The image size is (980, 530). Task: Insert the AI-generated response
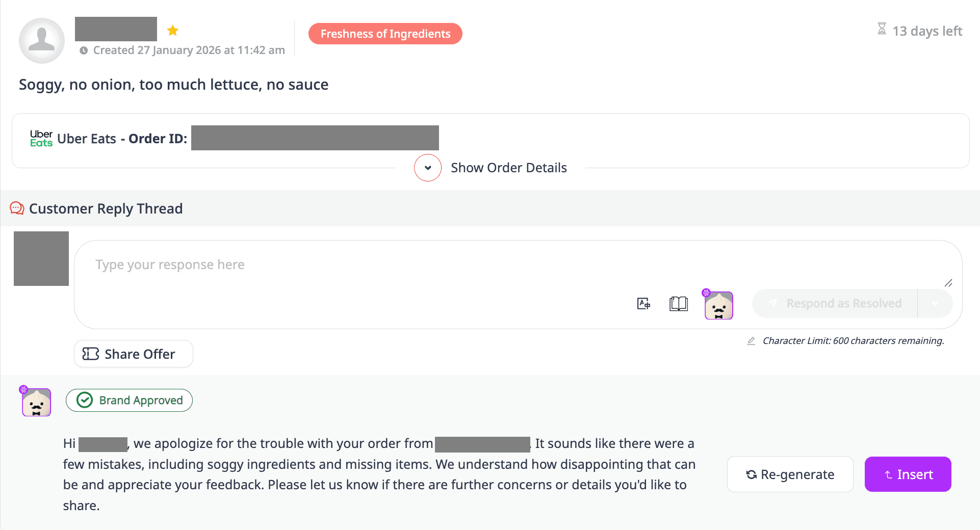pyautogui.click(x=908, y=474)
